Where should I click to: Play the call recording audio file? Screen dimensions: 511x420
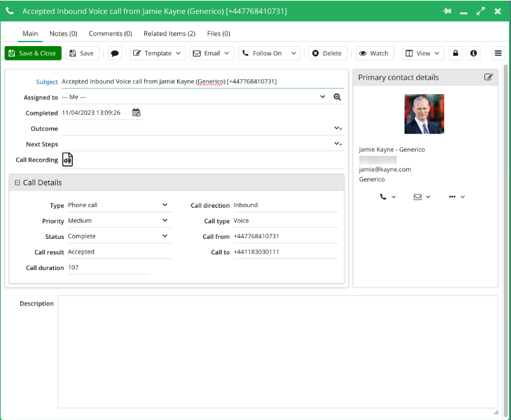click(x=68, y=160)
